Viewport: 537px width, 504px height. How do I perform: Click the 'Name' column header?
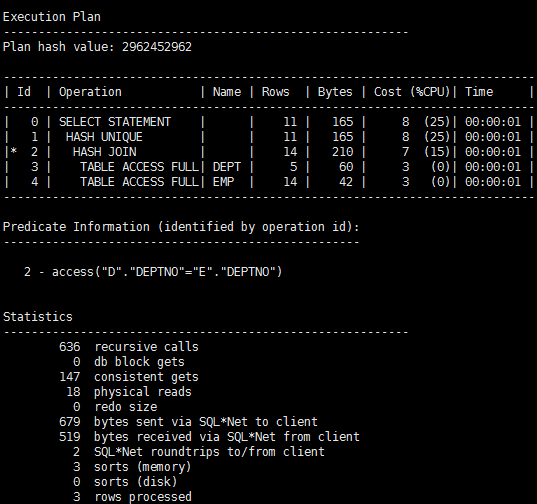click(227, 92)
